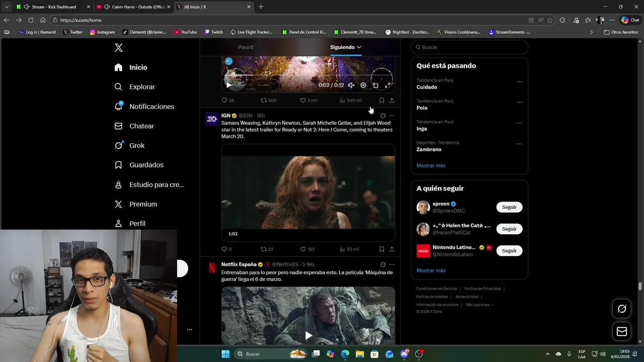Viewport: 644px width, 362px height.
Task: Open Perfil in sidebar
Action: 130,224
